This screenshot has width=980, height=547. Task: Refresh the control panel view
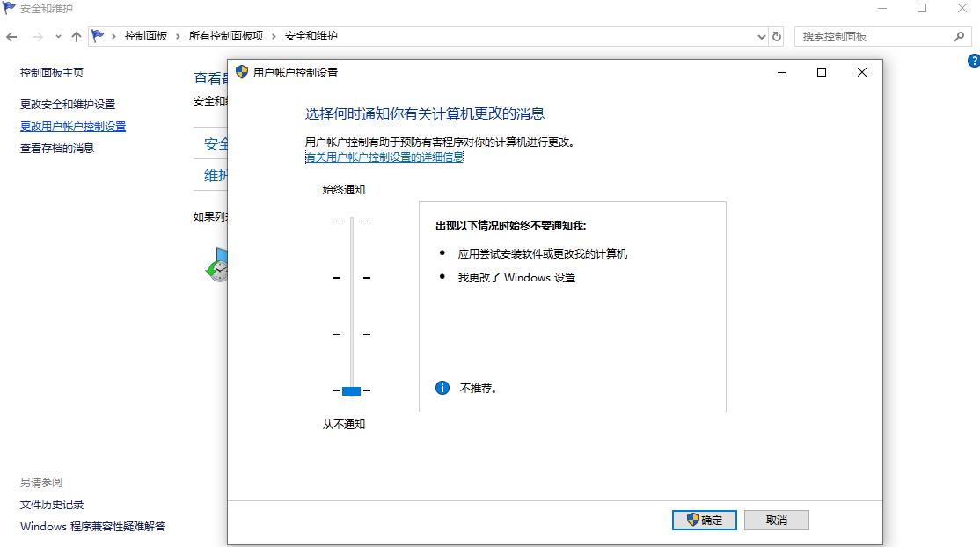(x=776, y=36)
